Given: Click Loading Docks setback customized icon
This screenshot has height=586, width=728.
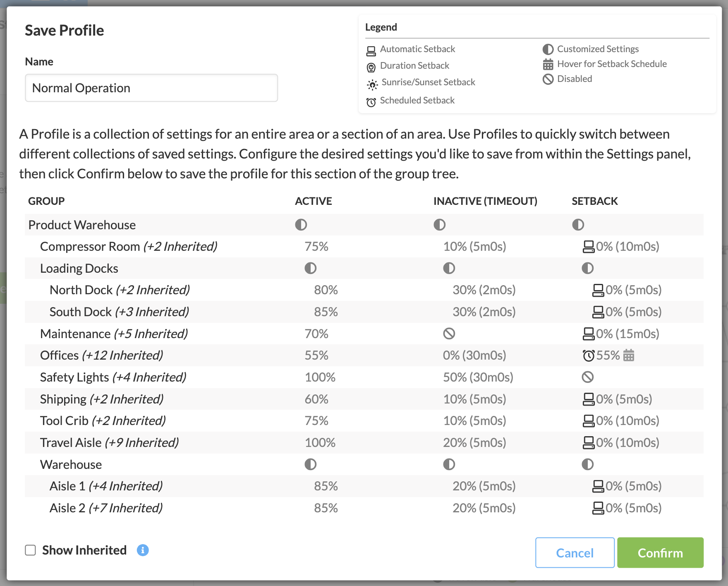Looking at the screenshot, I should pyautogui.click(x=587, y=268).
